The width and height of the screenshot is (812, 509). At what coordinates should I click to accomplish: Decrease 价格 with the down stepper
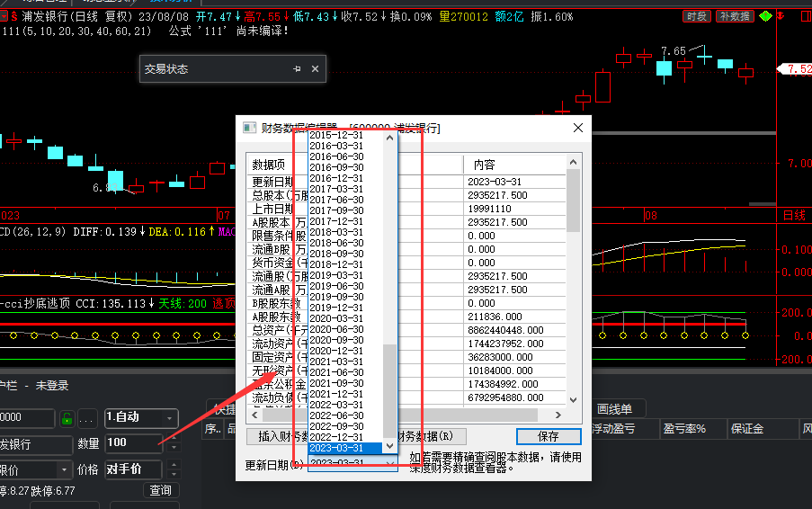[174, 474]
